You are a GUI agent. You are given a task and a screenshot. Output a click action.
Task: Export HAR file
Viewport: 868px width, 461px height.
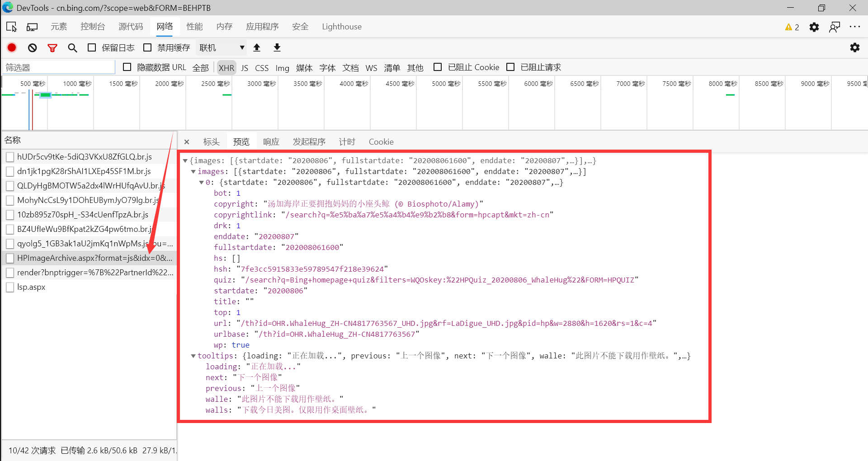[277, 47]
